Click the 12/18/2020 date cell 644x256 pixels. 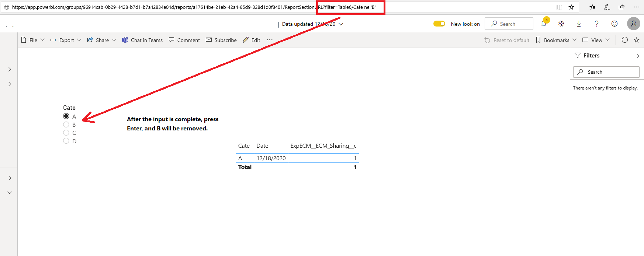tap(271, 158)
